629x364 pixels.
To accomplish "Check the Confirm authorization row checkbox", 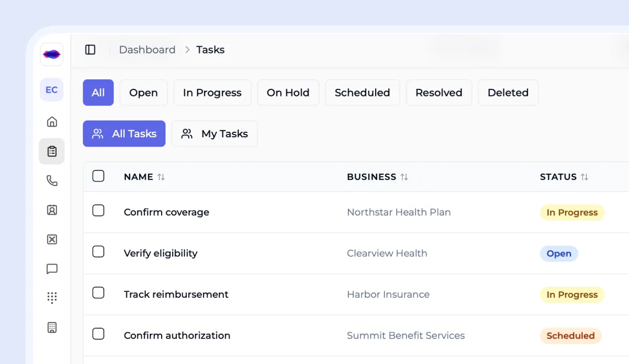I will click(x=98, y=334).
